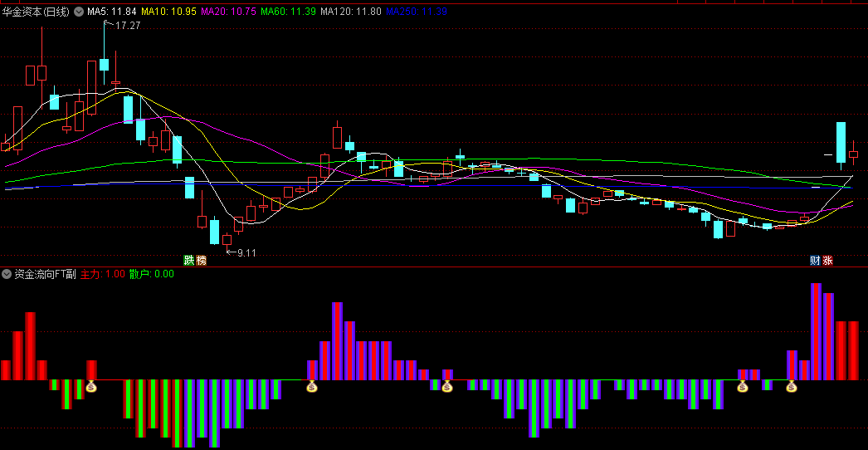Click the 9.11 low price annotation
Viewport: 868px width, 450px height.
pyautogui.click(x=247, y=252)
